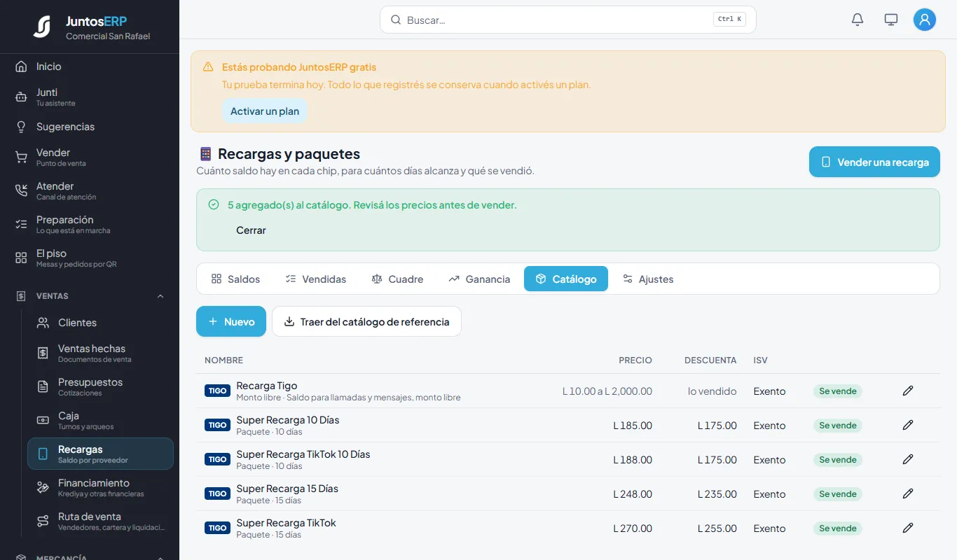Open Atender canal de atención
The height and width of the screenshot is (560, 957).
90,190
